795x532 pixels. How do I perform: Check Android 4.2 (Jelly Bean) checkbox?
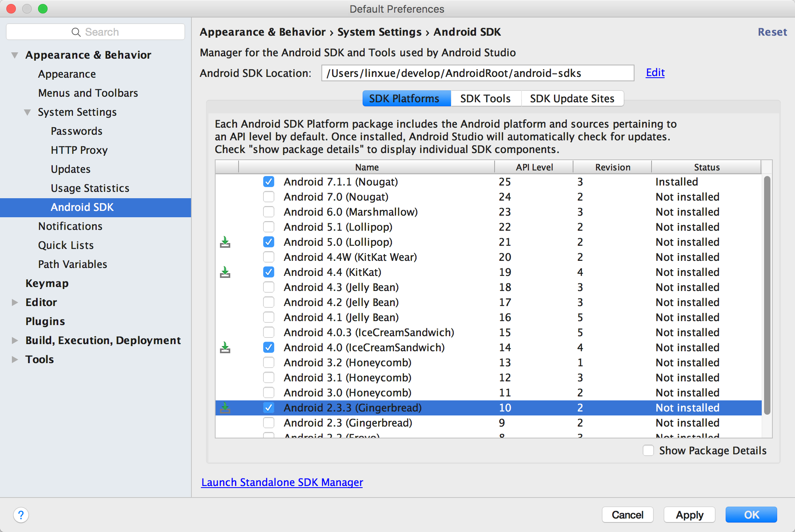[x=269, y=302]
